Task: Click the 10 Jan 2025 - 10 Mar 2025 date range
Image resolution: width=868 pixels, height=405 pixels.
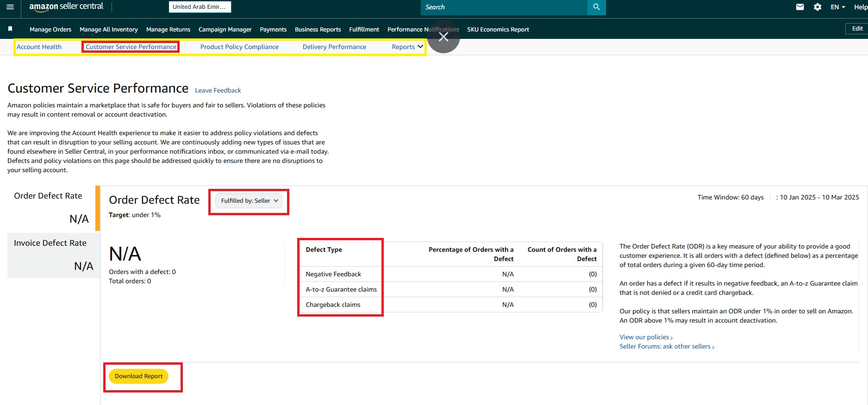Action: (819, 197)
